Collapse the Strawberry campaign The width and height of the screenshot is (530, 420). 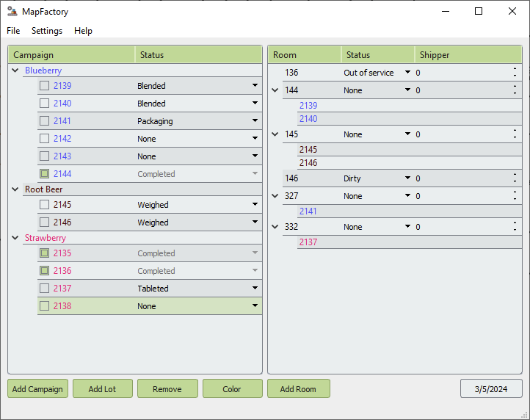[x=15, y=238]
